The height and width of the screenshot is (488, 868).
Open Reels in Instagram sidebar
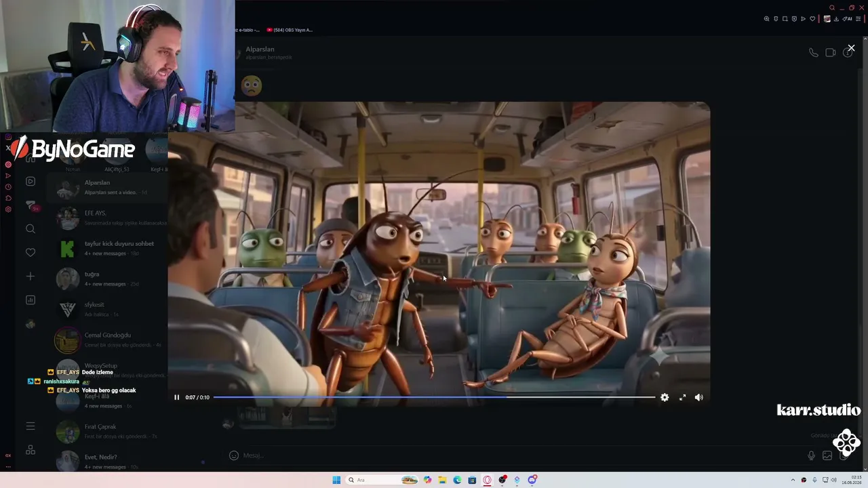tap(31, 181)
